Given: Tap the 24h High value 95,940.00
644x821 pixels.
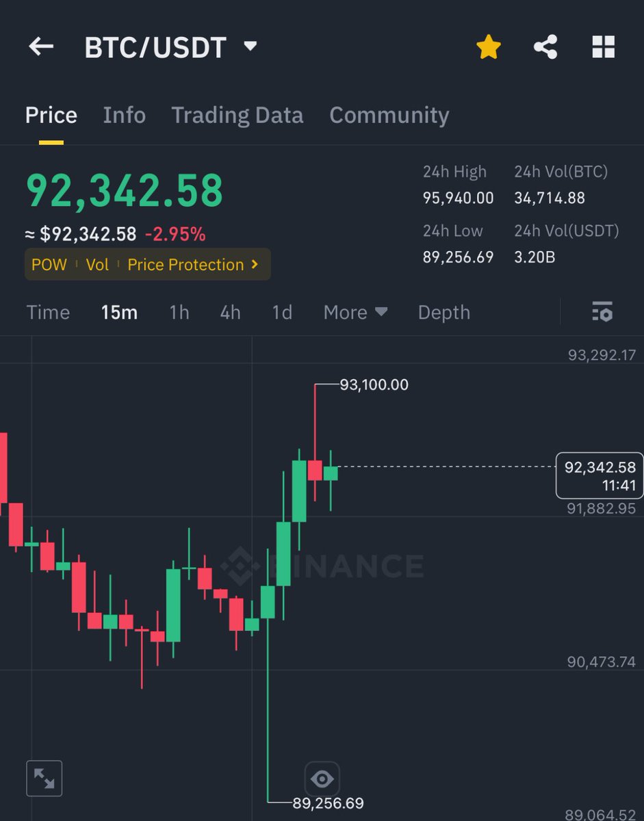Looking at the screenshot, I should [x=458, y=198].
